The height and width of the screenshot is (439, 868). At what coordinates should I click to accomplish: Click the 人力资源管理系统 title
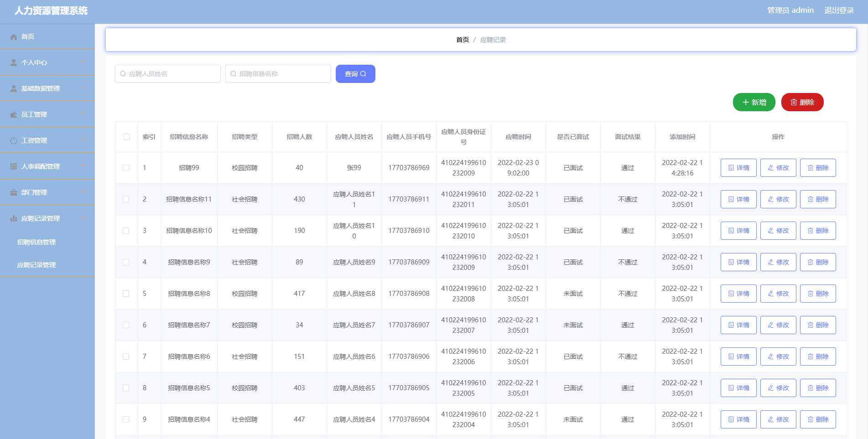pos(51,11)
